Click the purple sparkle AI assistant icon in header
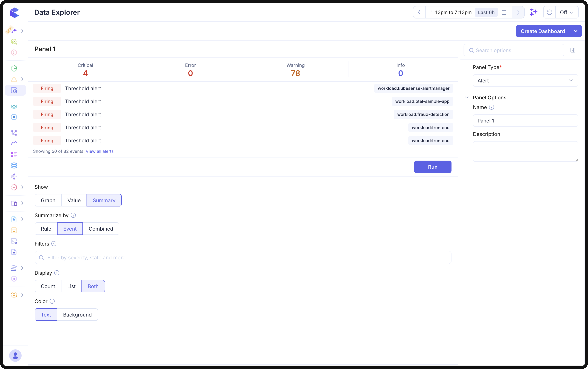588x369 pixels. click(x=533, y=12)
